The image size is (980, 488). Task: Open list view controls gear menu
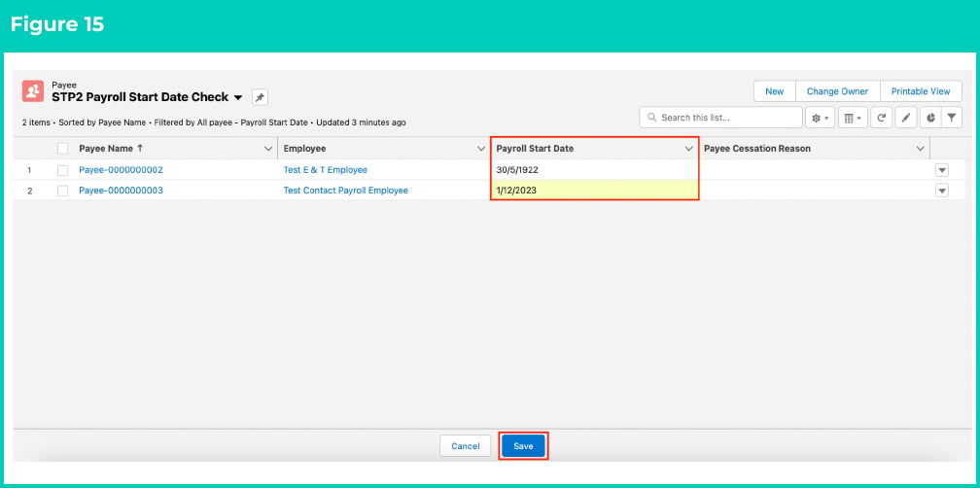(x=820, y=118)
